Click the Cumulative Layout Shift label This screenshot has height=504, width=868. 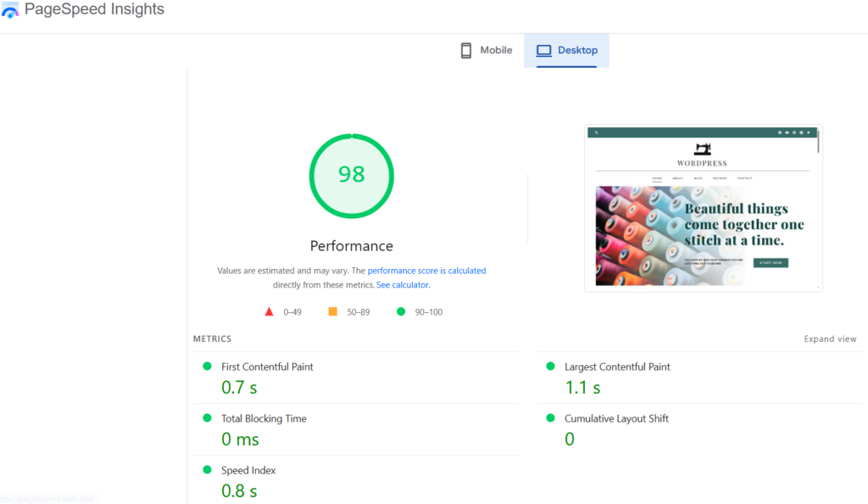(616, 418)
